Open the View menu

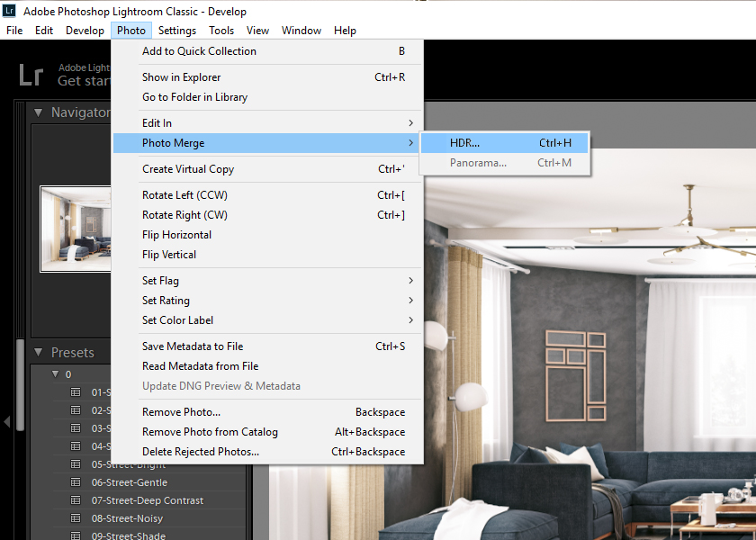click(x=257, y=31)
